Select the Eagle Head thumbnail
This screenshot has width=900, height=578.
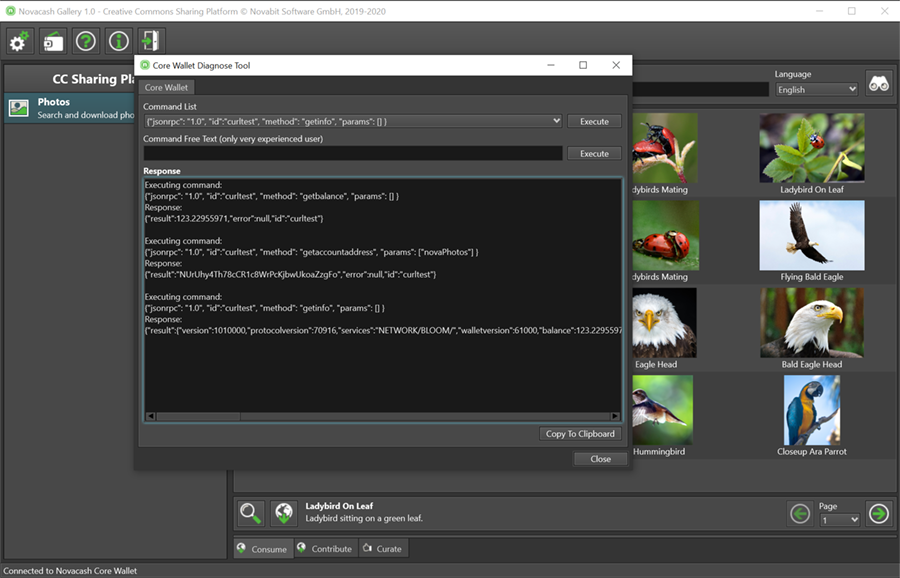665,323
